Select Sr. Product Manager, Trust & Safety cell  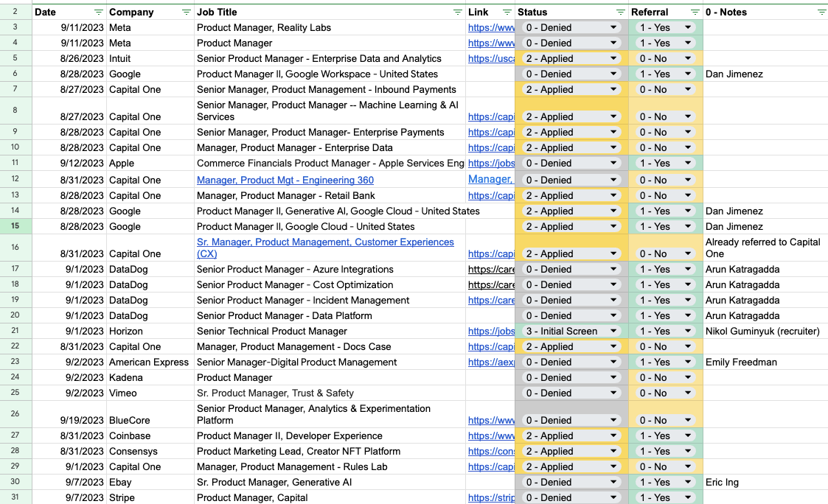point(330,393)
